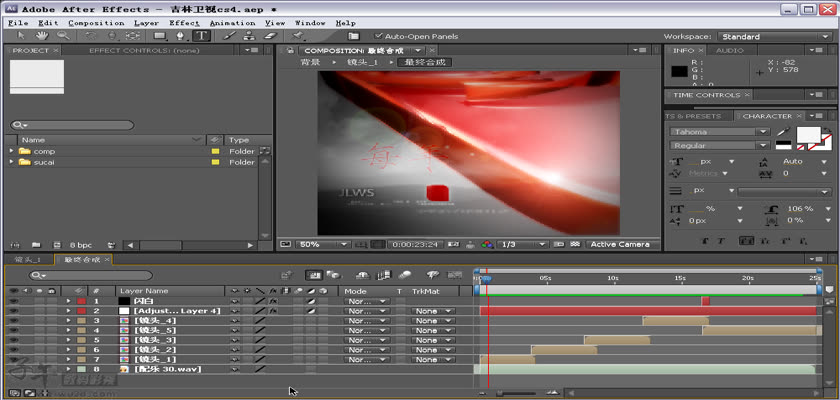The image size is (840, 400).
Task: Open TrkMat None dropdown for 镜头_4
Action: 433,320
